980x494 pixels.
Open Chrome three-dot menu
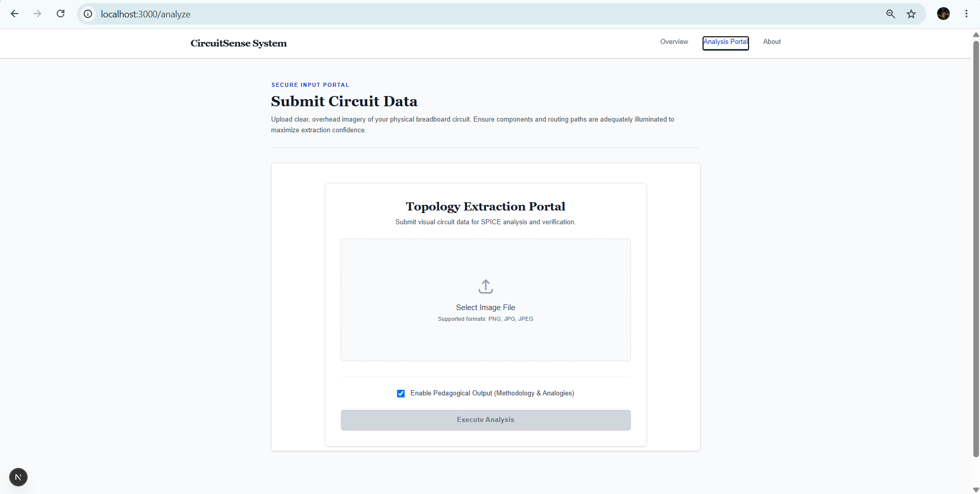tap(966, 14)
